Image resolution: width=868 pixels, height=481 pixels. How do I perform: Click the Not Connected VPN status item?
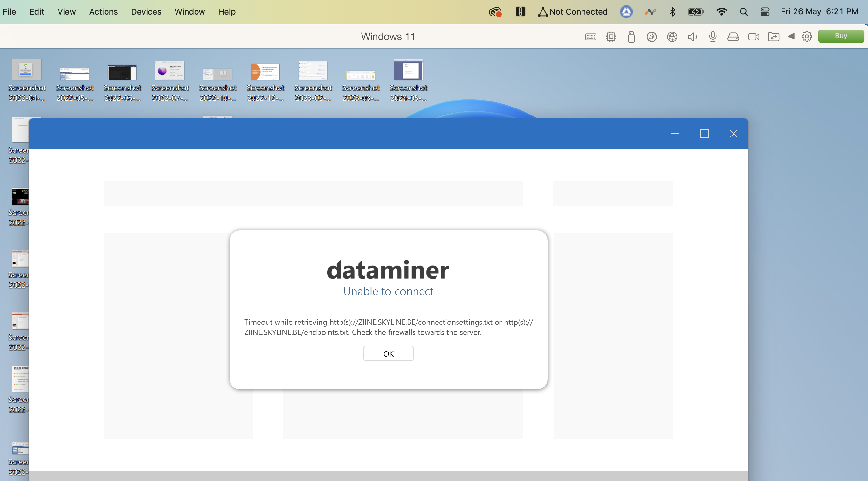[573, 12]
